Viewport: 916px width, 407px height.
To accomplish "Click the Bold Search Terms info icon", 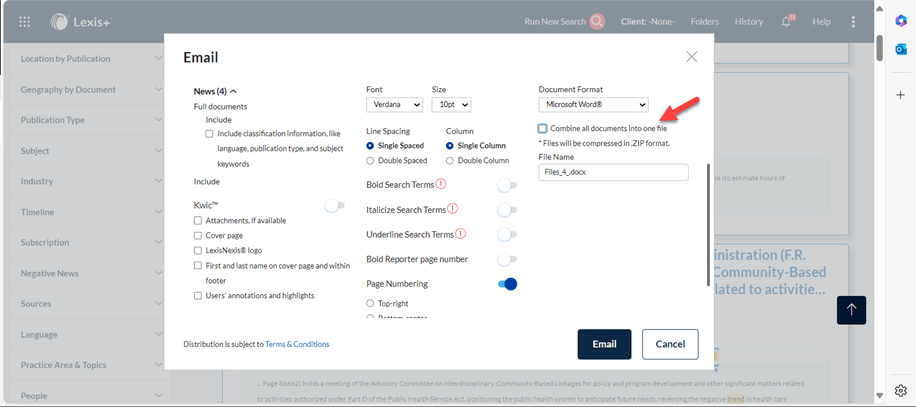I will pos(441,184).
